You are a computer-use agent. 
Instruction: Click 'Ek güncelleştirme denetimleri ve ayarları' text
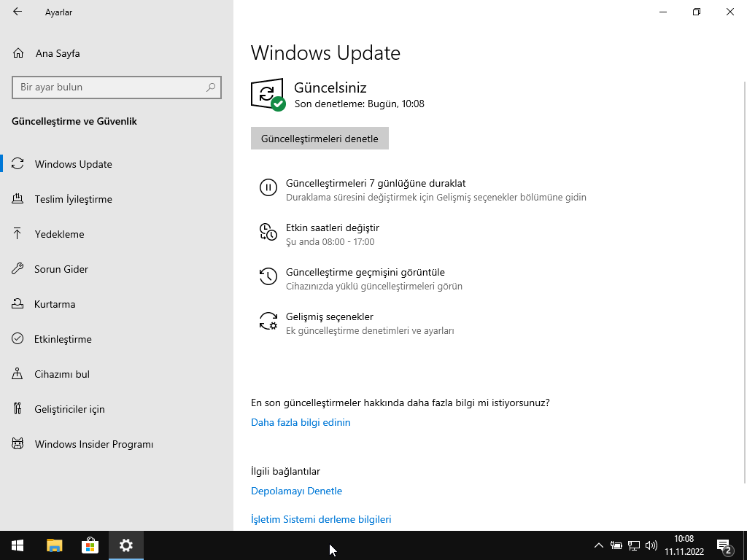tap(370, 330)
